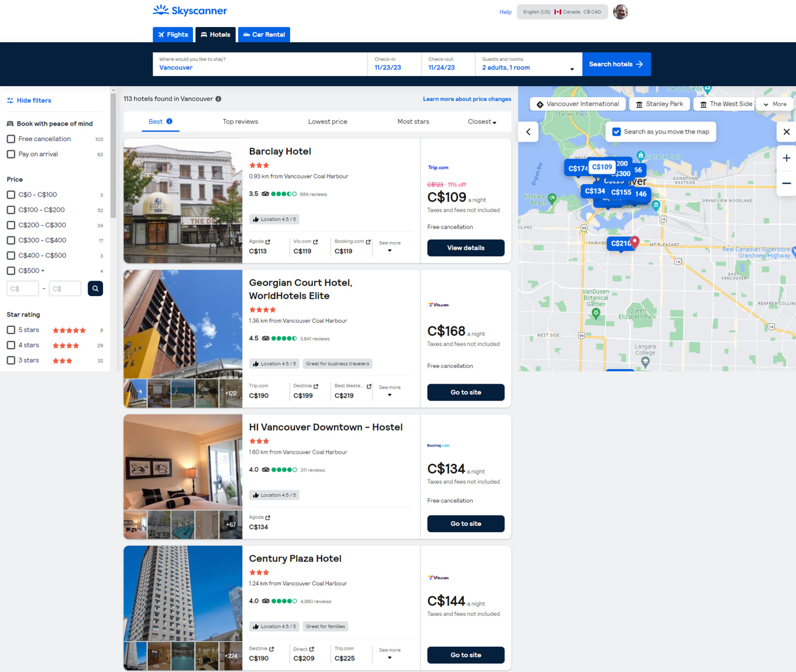This screenshot has width=796, height=672.
Task: Open the More map filters dropdown
Action: tap(774, 104)
